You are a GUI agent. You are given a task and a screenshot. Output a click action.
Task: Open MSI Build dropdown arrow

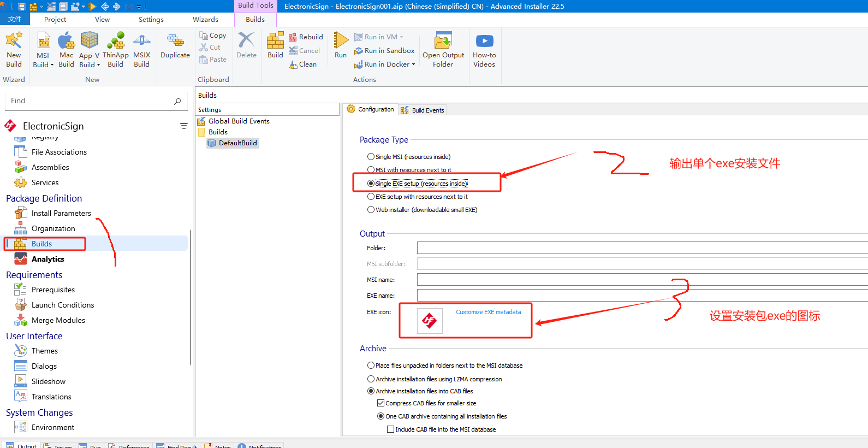pos(52,65)
